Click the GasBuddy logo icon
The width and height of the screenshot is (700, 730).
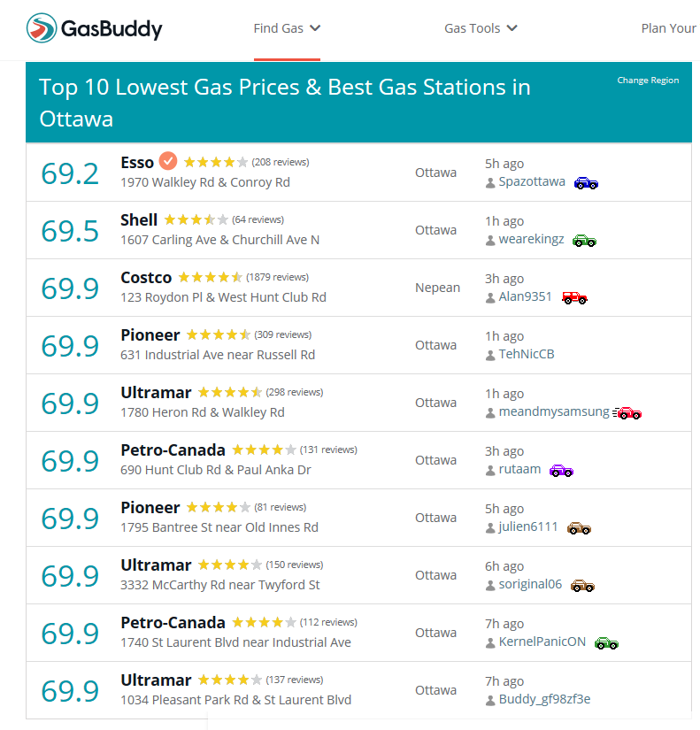coord(42,28)
